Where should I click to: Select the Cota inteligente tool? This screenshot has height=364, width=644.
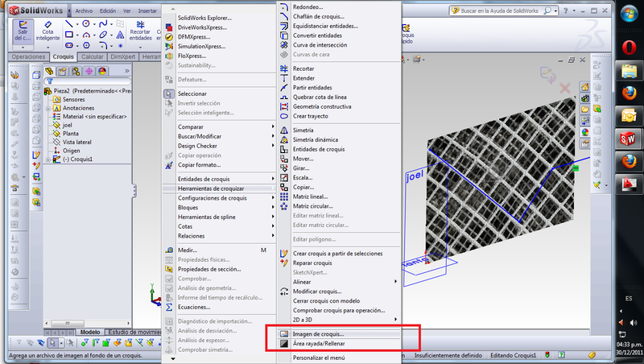coord(47,31)
